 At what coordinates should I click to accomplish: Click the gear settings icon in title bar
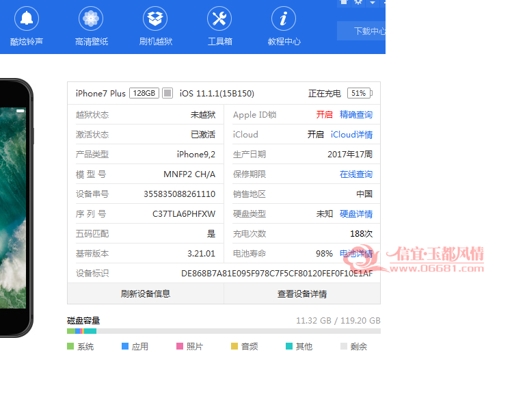point(358,2)
